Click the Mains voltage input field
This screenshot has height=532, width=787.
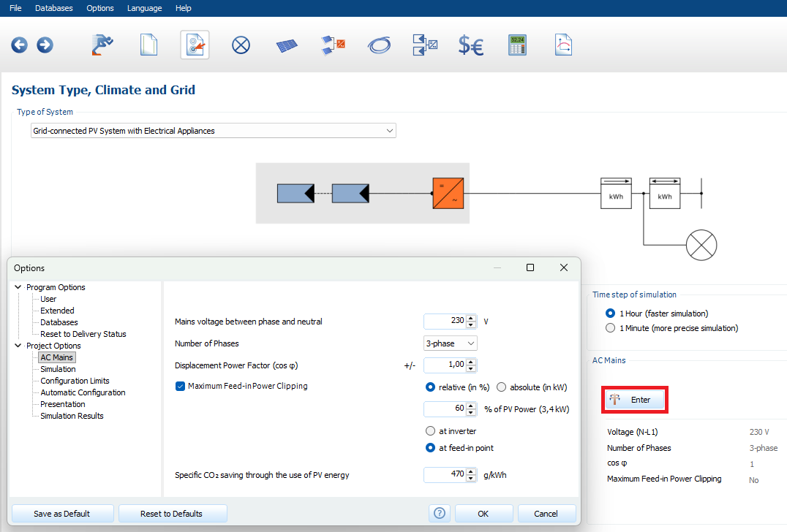click(x=445, y=322)
